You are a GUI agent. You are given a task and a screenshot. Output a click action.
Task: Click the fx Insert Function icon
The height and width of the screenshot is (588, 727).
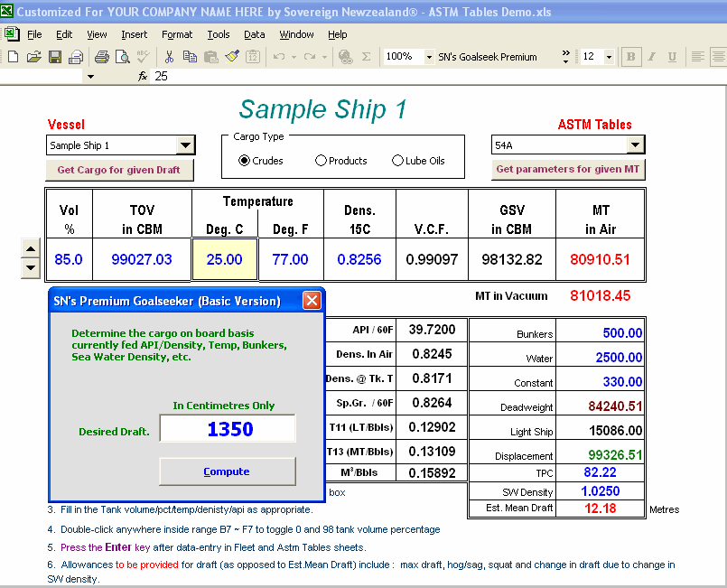pyautogui.click(x=143, y=77)
